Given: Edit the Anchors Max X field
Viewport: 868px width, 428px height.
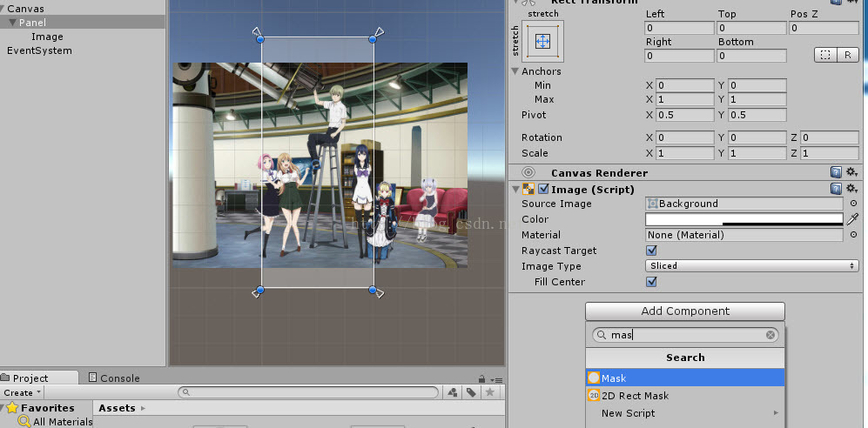Looking at the screenshot, I should (x=685, y=99).
